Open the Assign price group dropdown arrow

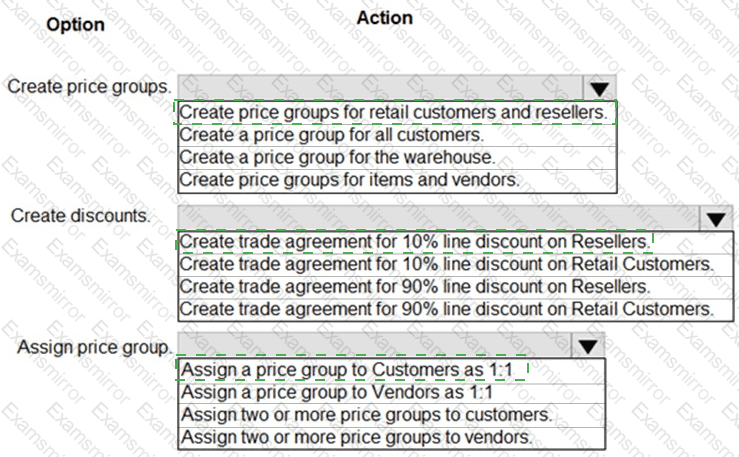tap(589, 346)
